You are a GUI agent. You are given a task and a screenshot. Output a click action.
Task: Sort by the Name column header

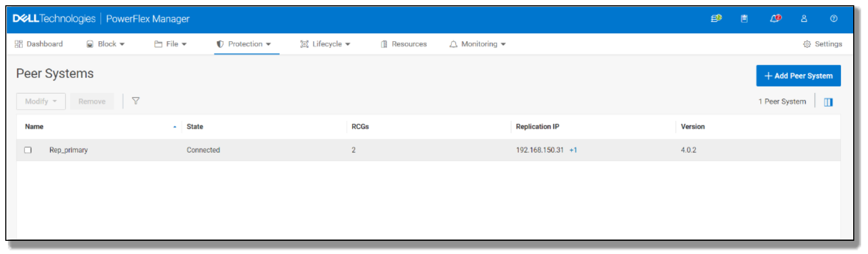point(34,126)
